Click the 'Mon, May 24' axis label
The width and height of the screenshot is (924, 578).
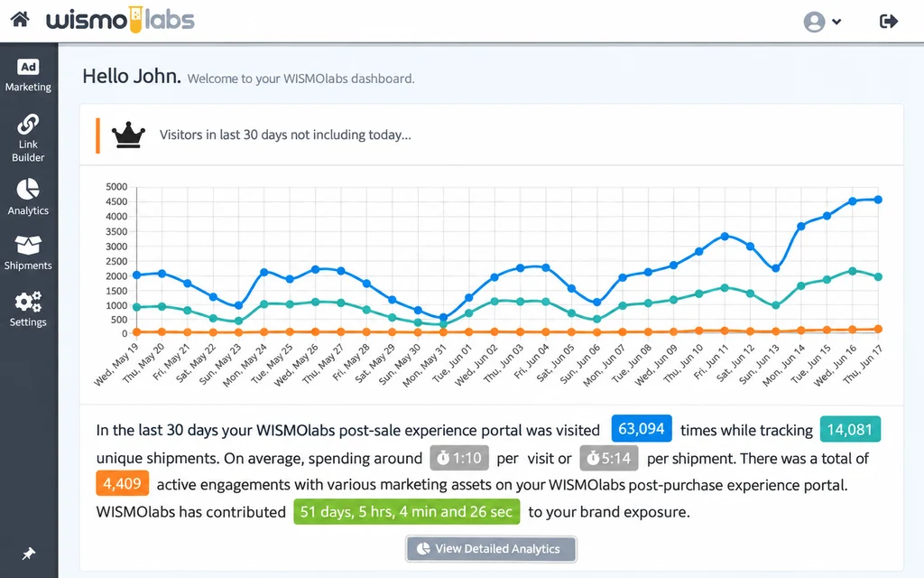click(x=245, y=366)
